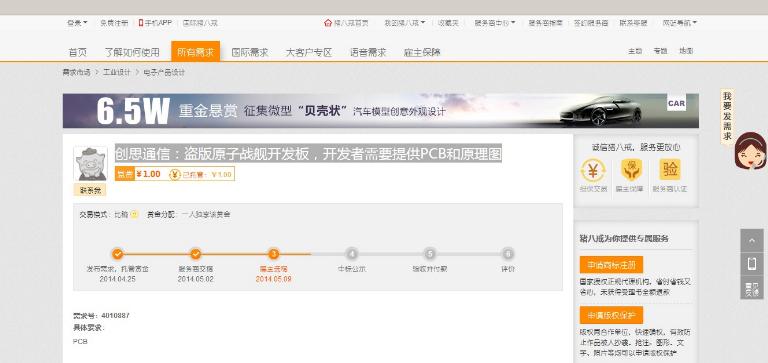Image resolution: width=768 pixels, height=363 pixels.
Task: Click the 申请版权保护 orange button
Action: (x=611, y=315)
